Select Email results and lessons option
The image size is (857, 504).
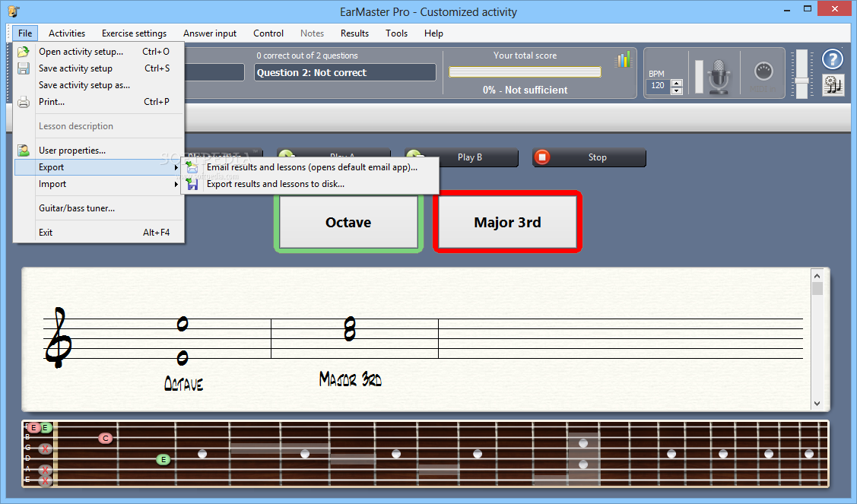point(310,167)
